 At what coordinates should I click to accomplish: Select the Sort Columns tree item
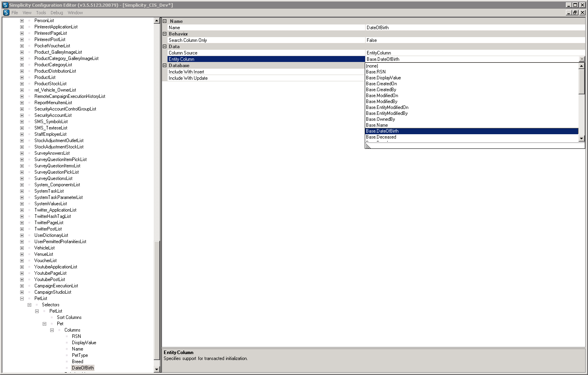tap(69, 317)
